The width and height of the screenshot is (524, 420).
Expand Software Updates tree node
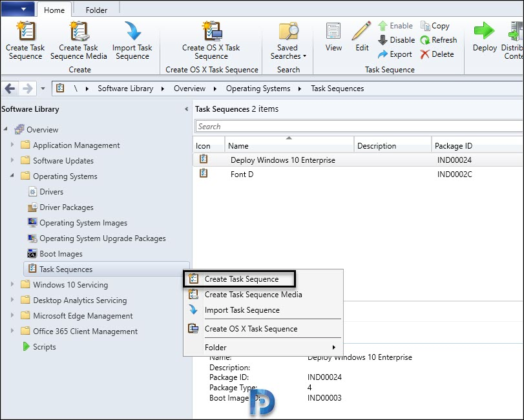click(x=12, y=160)
